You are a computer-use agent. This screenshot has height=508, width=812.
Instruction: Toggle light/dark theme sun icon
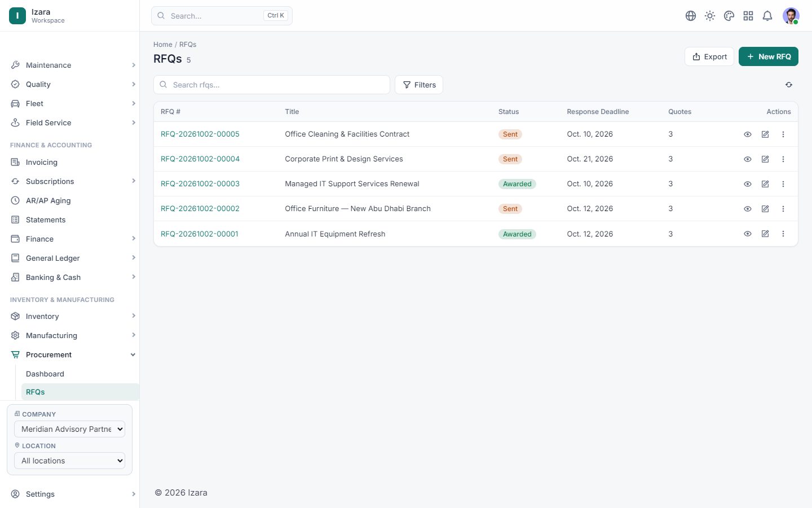710,16
